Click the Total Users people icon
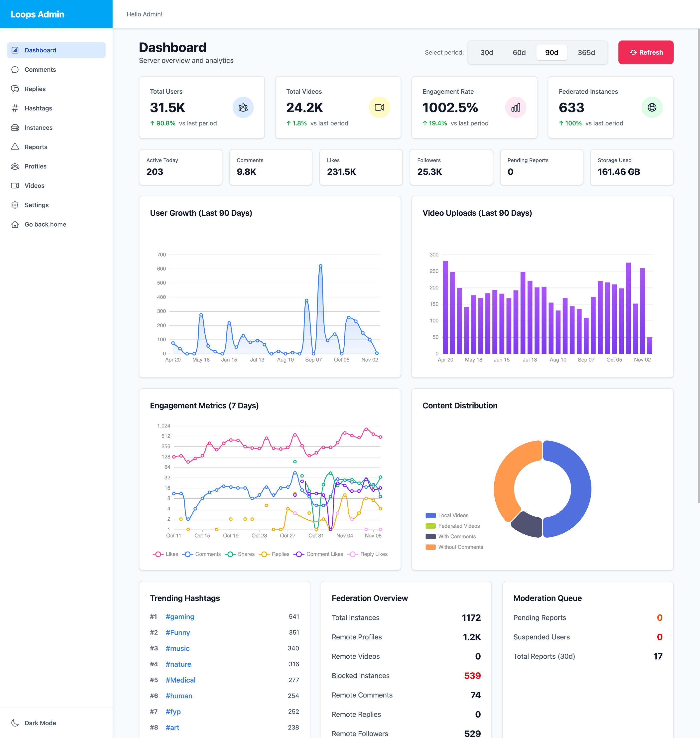 (x=243, y=108)
